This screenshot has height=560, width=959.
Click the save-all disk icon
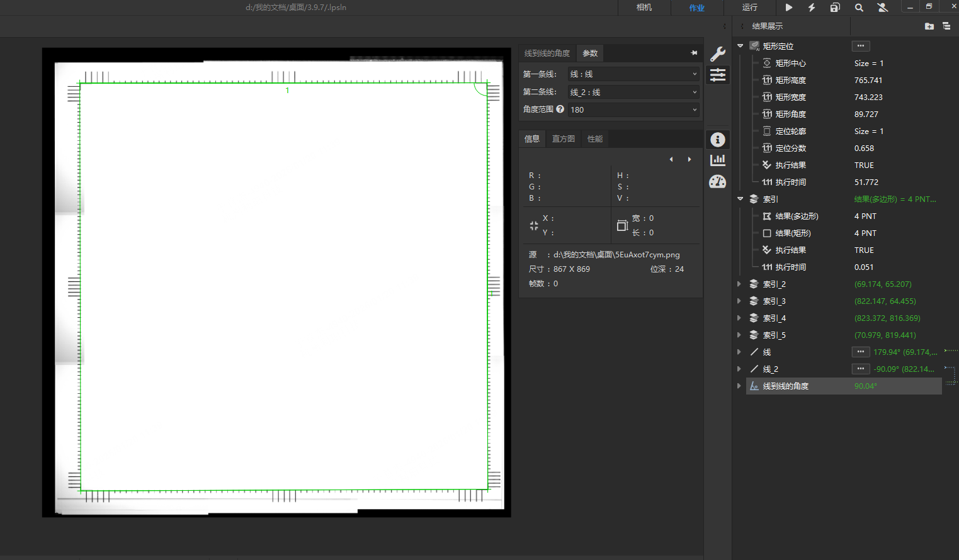(x=835, y=8)
